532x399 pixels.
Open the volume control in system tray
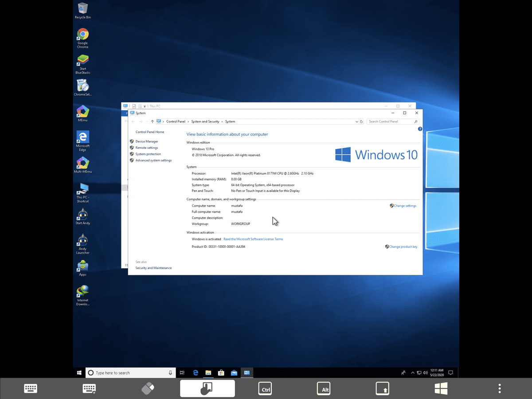pos(426,373)
